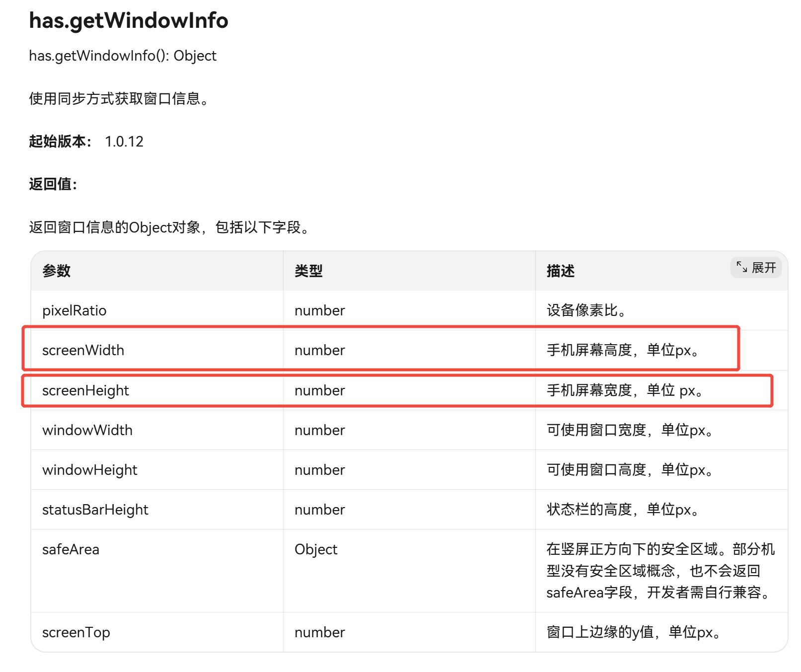
Task: Select the 描述 column header
Action: tap(561, 271)
